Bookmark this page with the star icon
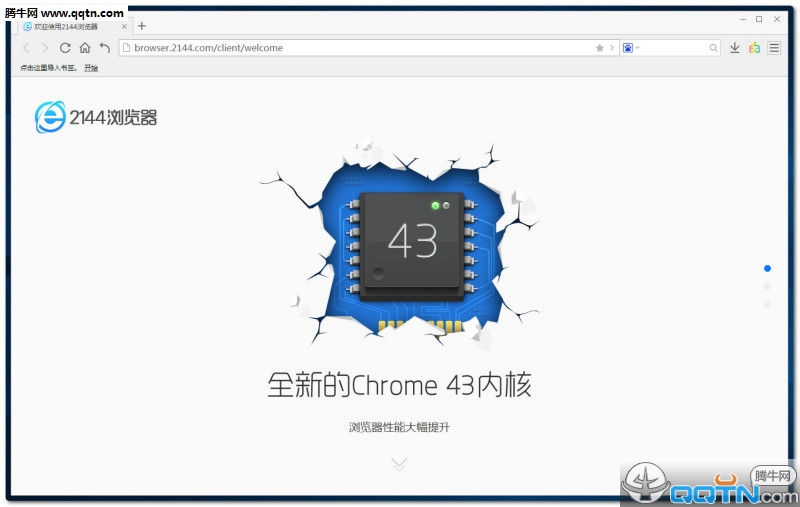The image size is (800, 507). click(599, 48)
